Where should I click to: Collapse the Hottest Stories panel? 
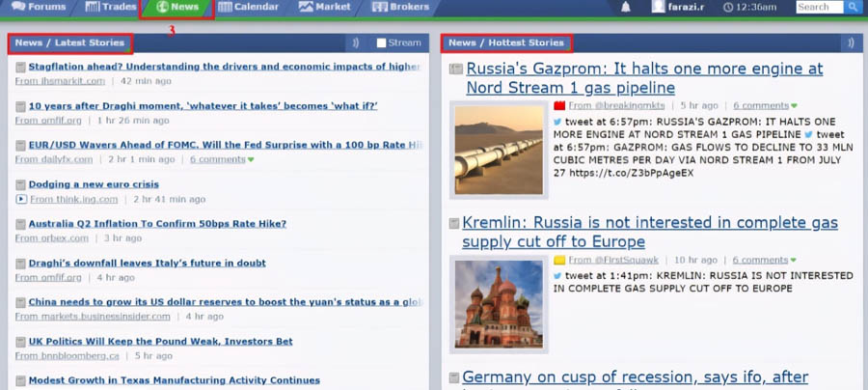pos(851,42)
